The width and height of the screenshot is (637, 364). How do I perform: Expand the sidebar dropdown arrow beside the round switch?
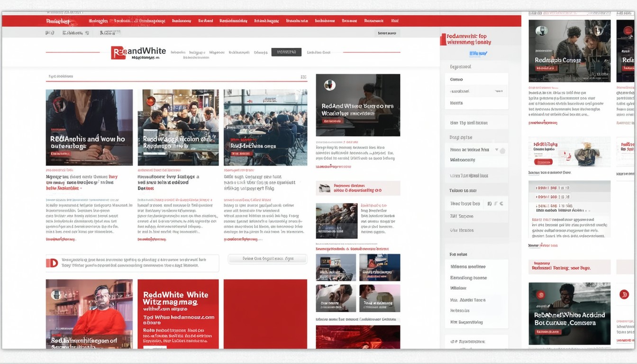(x=496, y=150)
